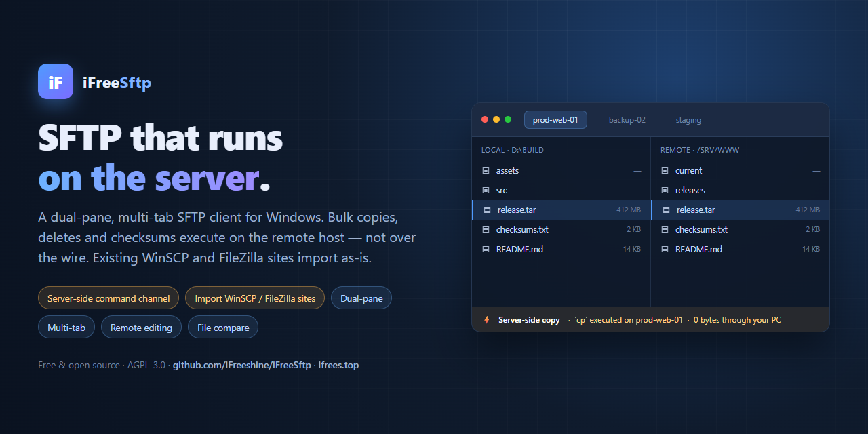Click the file icon of local README.md
Viewport: 868px width, 434px height.
click(x=486, y=250)
